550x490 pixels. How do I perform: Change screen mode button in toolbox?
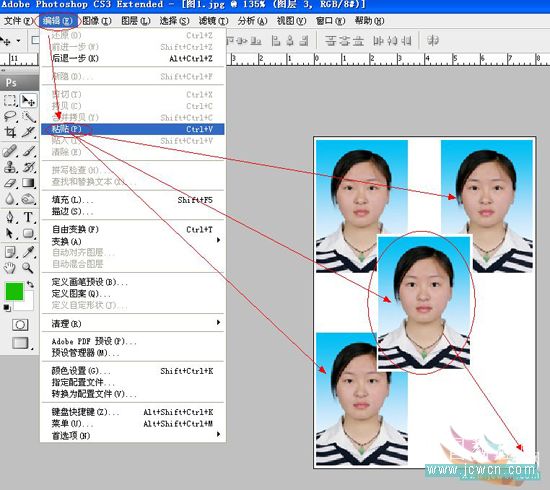click(20, 343)
